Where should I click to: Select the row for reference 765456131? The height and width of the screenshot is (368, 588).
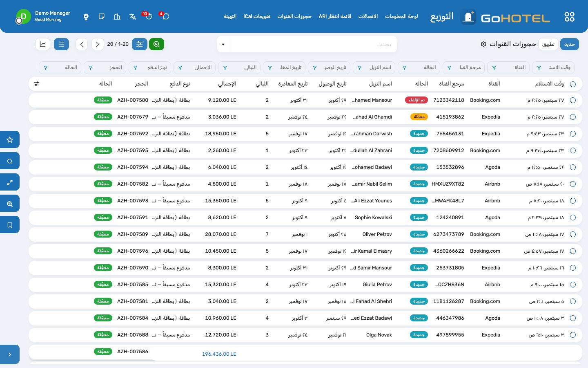[x=573, y=134]
